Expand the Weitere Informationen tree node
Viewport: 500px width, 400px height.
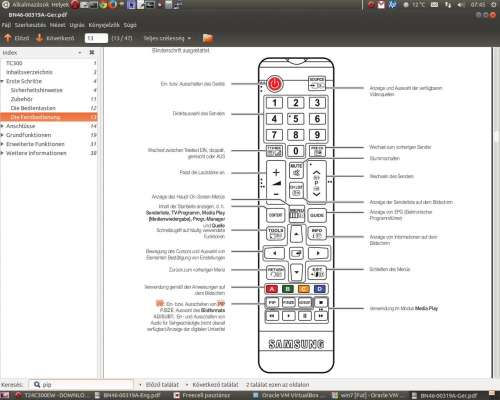click(x=2, y=153)
